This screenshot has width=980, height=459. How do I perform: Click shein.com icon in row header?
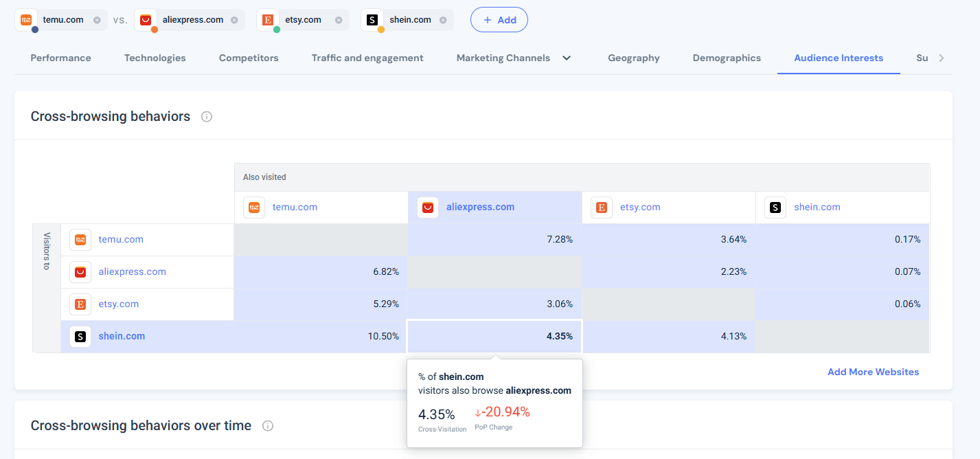80,336
